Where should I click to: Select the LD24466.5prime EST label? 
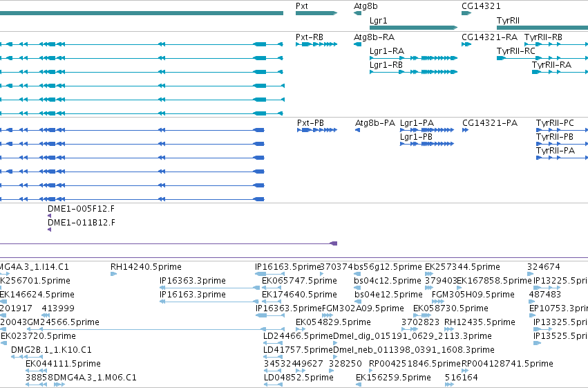click(298, 336)
